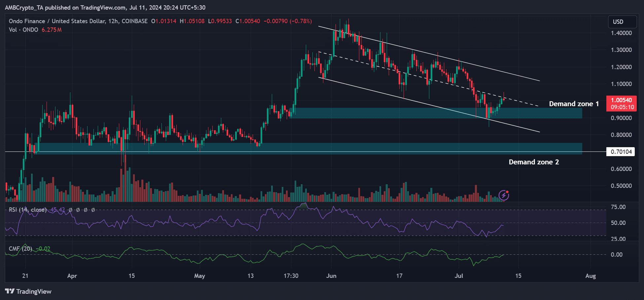Image resolution: width=644 pixels, height=300 pixels.
Task: Click the 1.40000 price axis label
Action: coord(621,33)
